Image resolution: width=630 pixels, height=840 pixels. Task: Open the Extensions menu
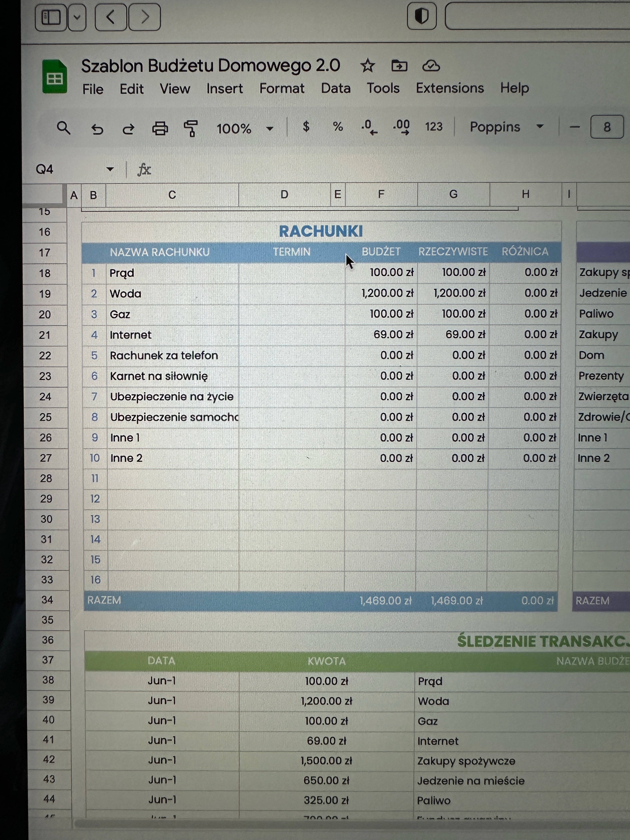click(450, 88)
